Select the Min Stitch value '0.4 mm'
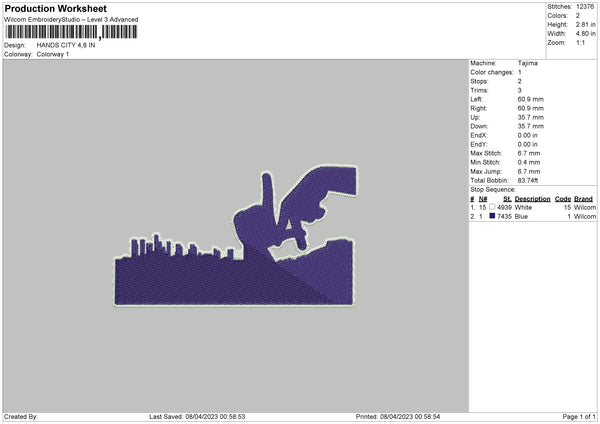The width and height of the screenshot is (600, 424). (x=529, y=163)
